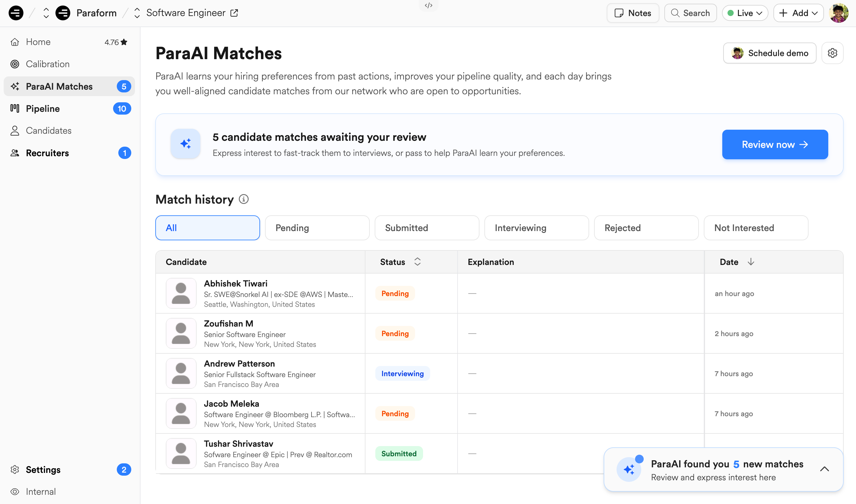This screenshot has height=504, width=856.
Task: Open the Notes button
Action: (x=633, y=13)
